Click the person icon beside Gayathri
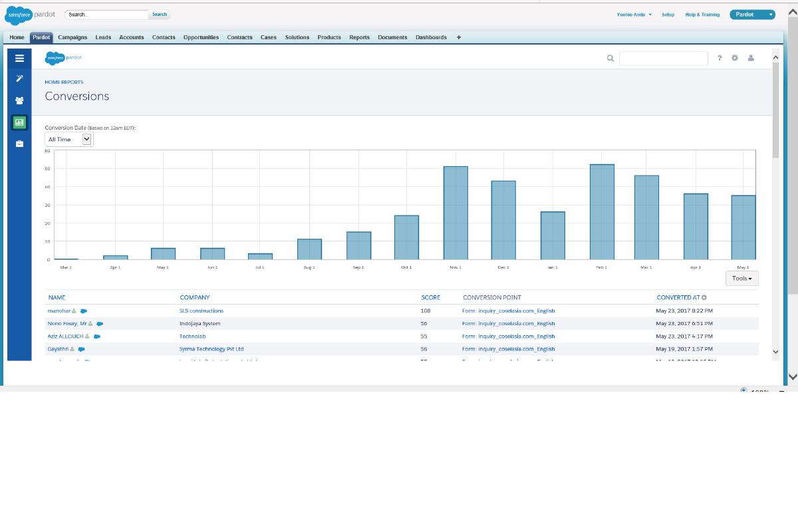 72,348
